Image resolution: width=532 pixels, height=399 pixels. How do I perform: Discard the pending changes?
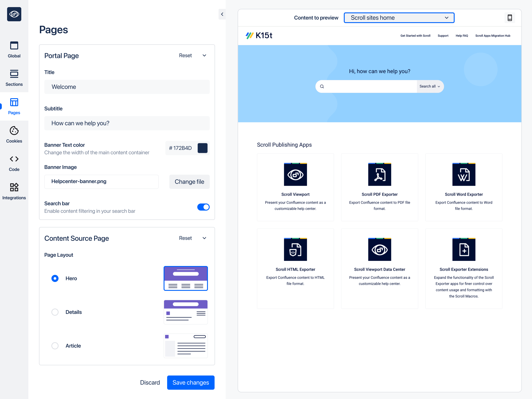click(150, 382)
